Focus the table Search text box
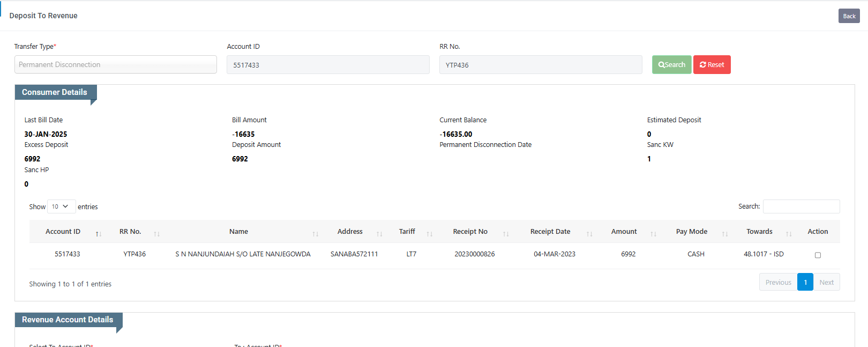Viewport: 868px width, 347px height. (801, 206)
